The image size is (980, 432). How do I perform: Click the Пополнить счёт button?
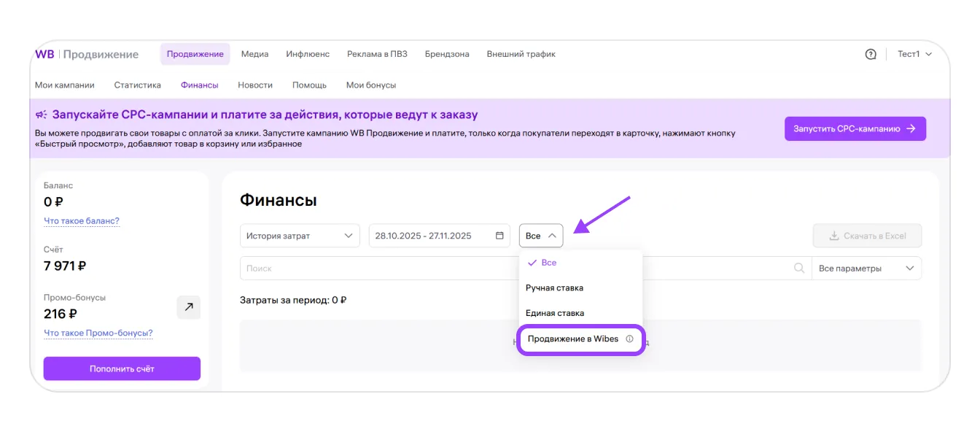[x=122, y=369]
